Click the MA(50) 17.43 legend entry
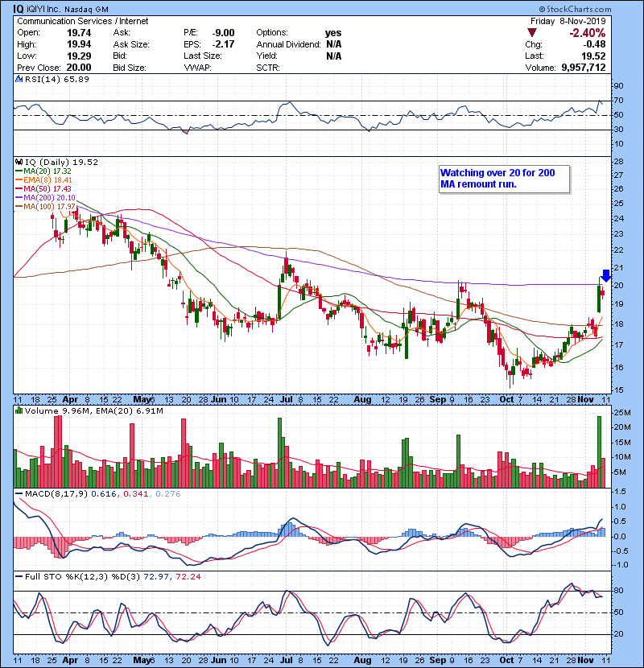644x668 pixels. tap(43, 189)
